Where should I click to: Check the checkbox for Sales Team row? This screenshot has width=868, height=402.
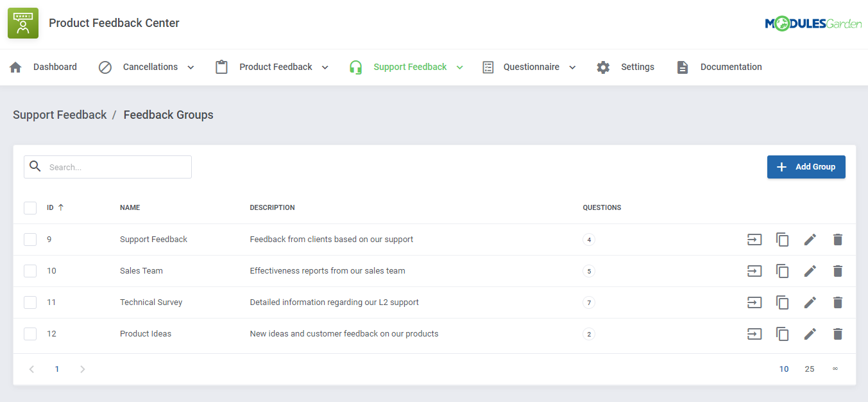click(x=30, y=270)
